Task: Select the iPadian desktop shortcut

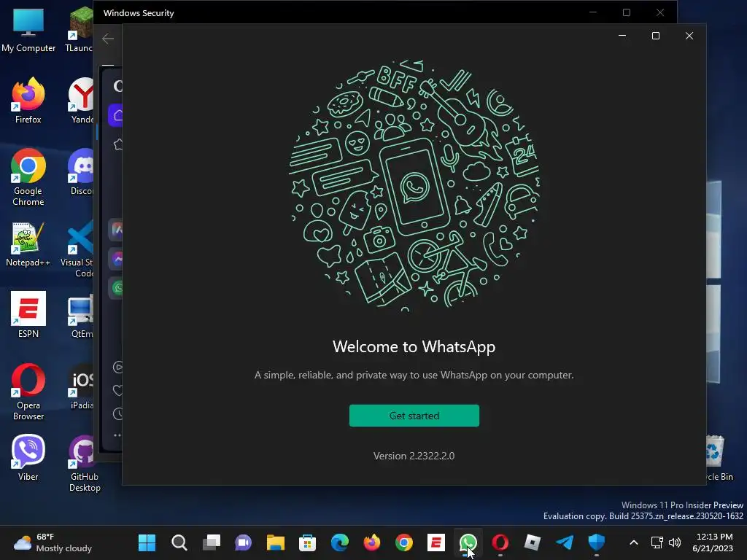Action: [82, 386]
